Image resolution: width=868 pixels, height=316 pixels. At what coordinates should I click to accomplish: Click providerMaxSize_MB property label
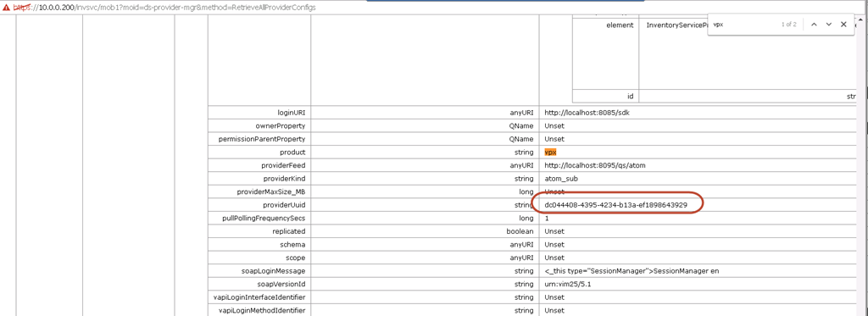pos(271,191)
